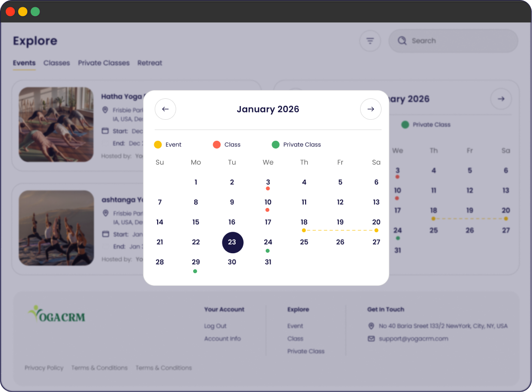Click the email envelope icon in footer

(x=371, y=338)
